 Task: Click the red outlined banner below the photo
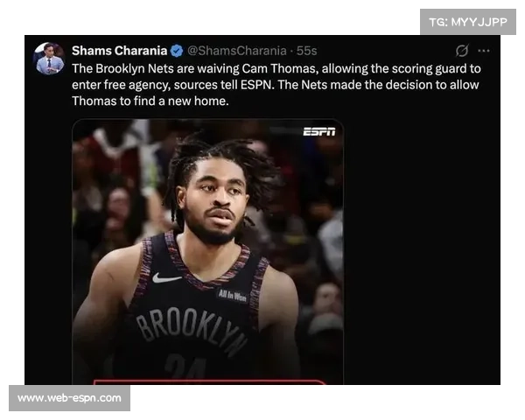(209, 382)
